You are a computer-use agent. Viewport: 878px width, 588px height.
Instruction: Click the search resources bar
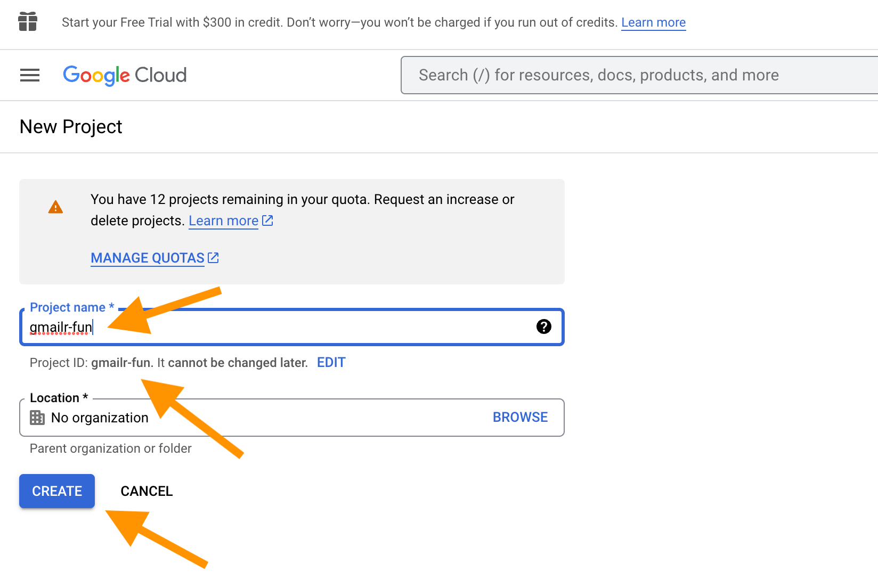tap(639, 75)
